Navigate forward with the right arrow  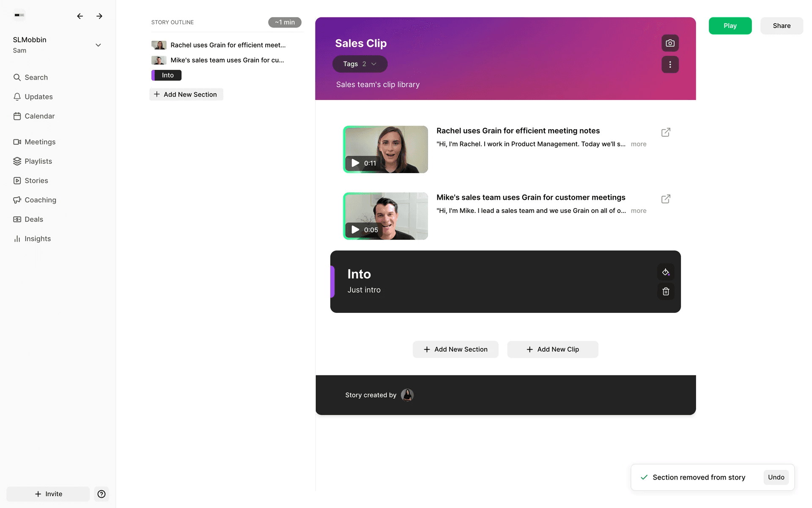[99, 16]
